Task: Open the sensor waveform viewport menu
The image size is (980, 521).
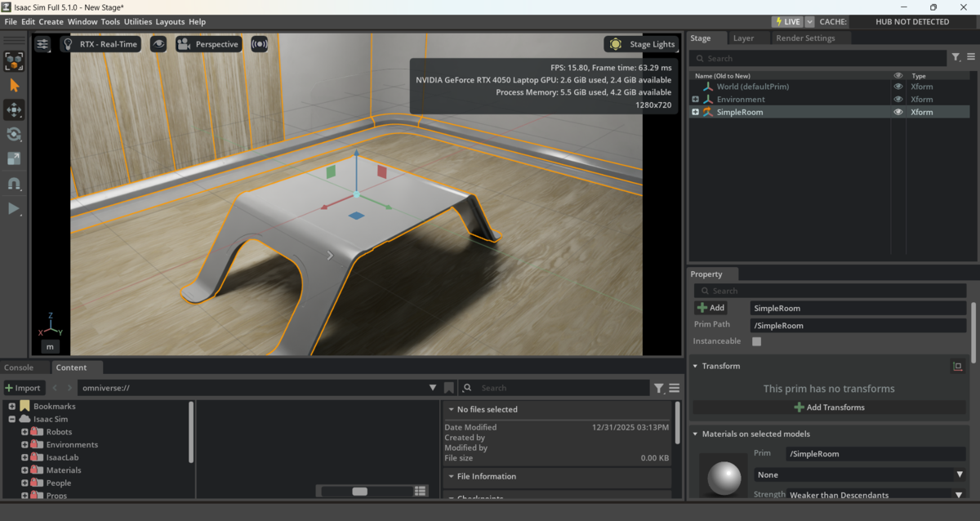Action: 259,44
